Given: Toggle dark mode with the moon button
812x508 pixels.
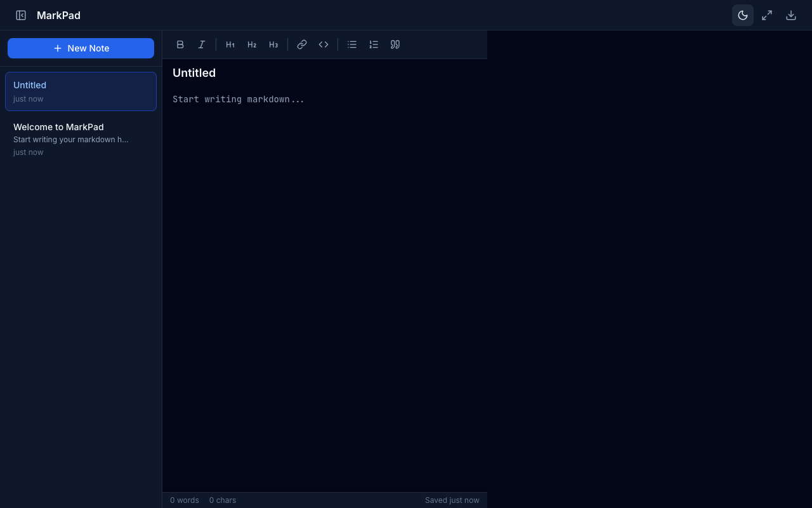Looking at the screenshot, I should pos(742,15).
